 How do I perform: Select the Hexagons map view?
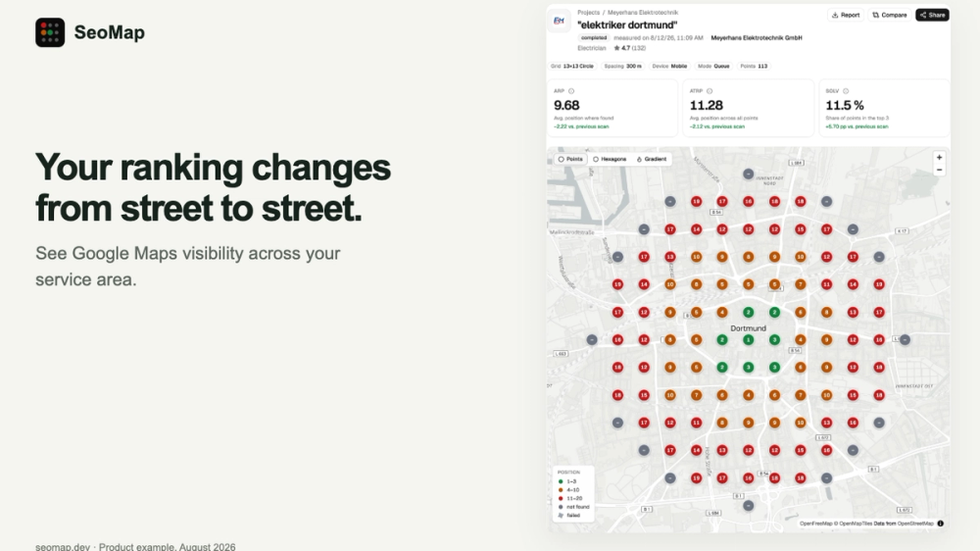610,160
